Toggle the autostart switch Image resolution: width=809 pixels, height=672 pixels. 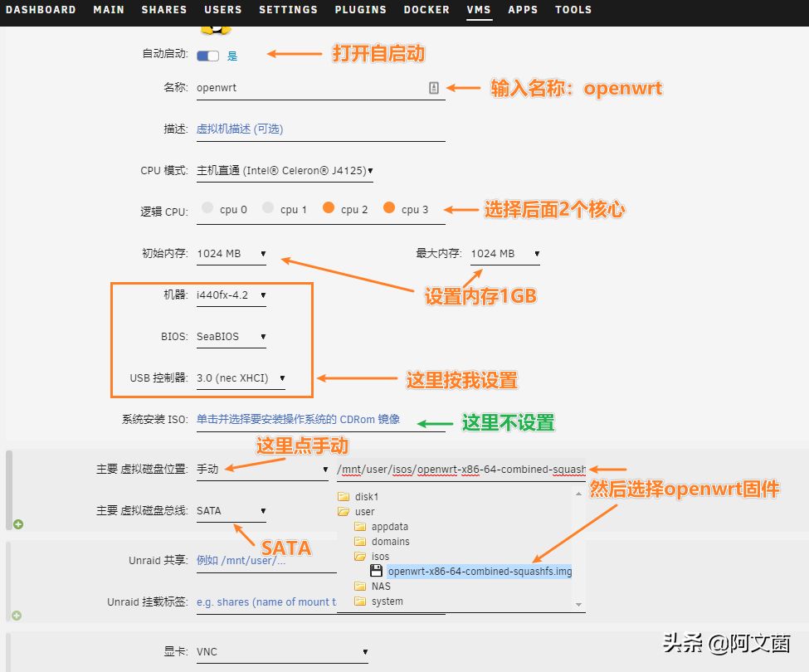pos(208,56)
